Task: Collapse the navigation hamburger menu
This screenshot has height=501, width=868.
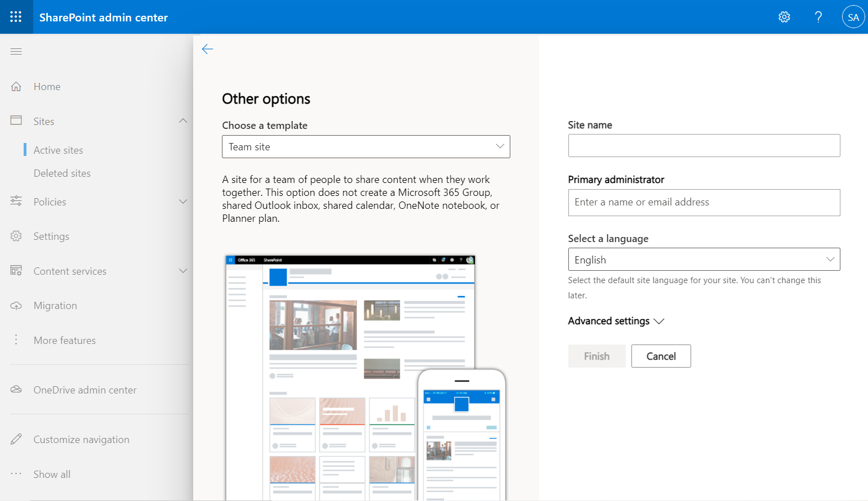Action: [16, 52]
